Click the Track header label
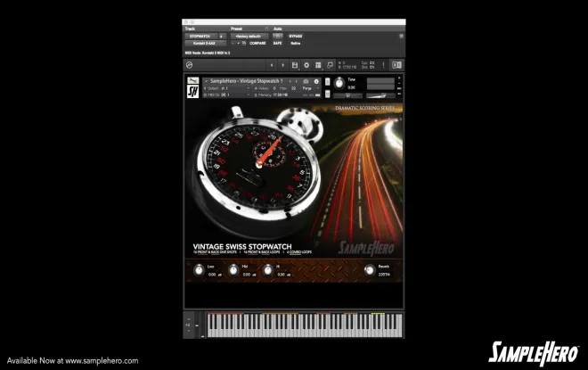Screen dimensions: 588x370 click(190, 29)
